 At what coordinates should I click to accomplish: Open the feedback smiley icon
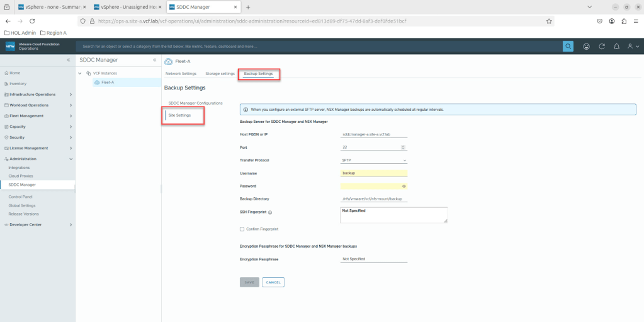(x=587, y=47)
